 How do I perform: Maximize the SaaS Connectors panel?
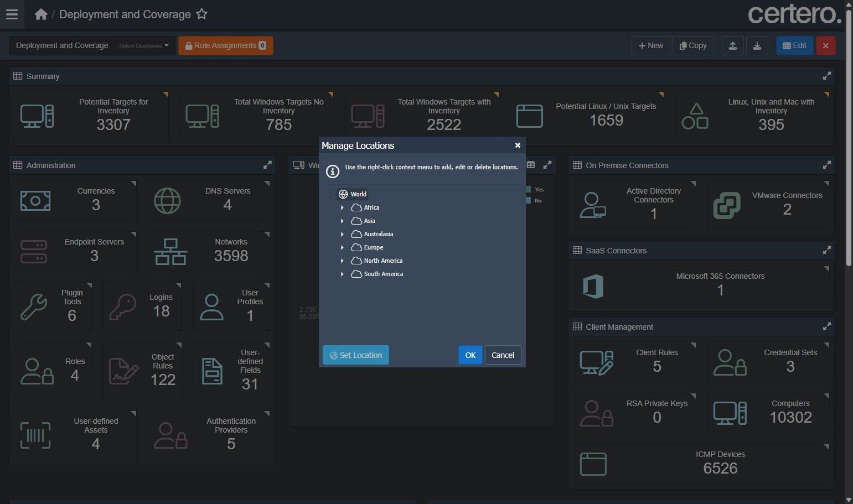click(826, 250)
